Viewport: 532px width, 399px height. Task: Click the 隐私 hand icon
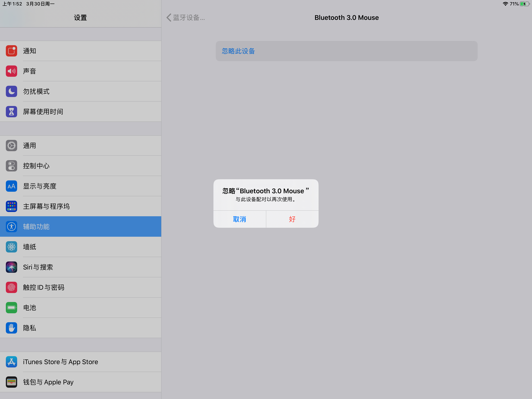click(x=11, y=328)
